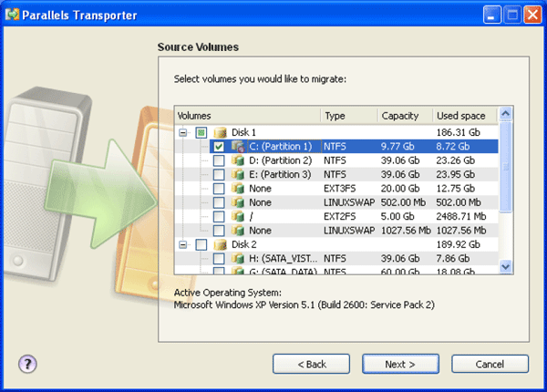Click the Used space column header

point(465,116)
